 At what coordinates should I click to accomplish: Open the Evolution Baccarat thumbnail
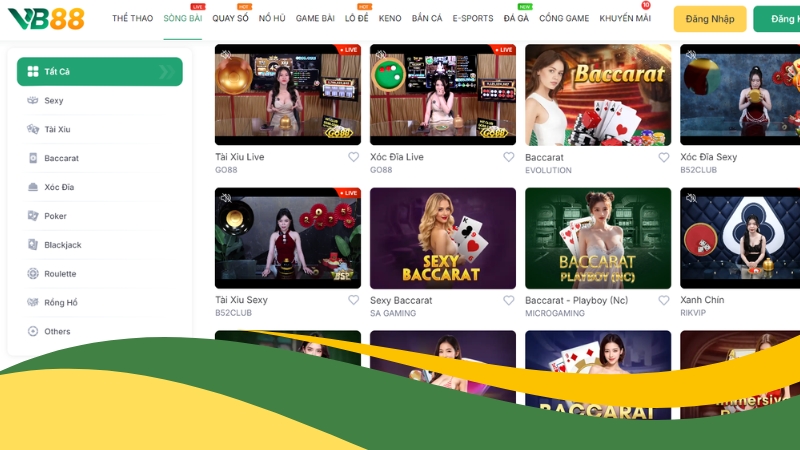pos(598,94)
